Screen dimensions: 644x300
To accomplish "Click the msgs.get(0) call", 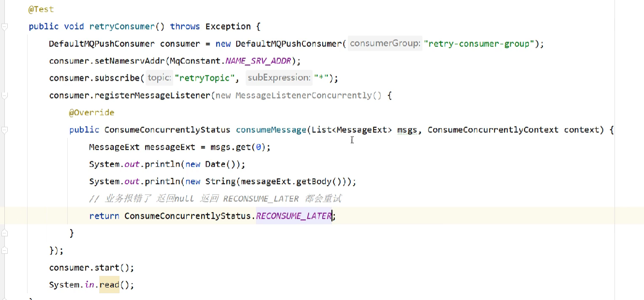I will [238, 147].
